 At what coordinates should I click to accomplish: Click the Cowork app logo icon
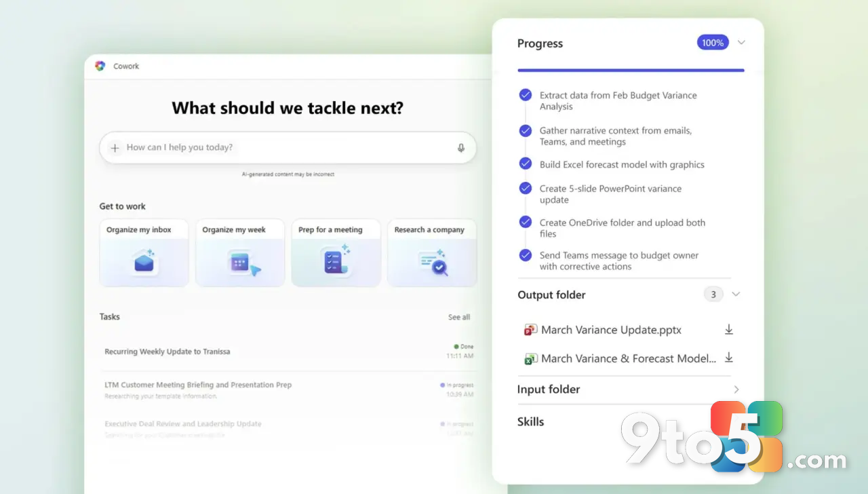(x=100, y=66)
